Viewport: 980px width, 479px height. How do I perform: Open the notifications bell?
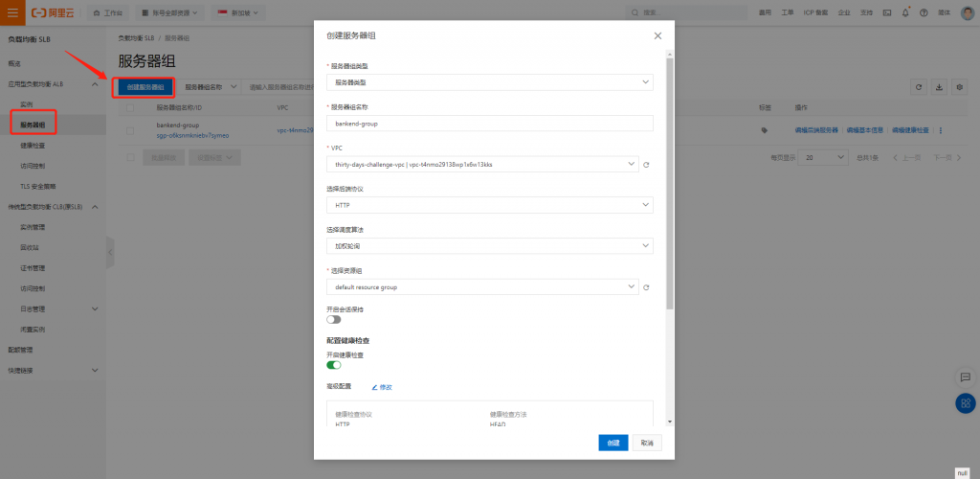(905, 12)
